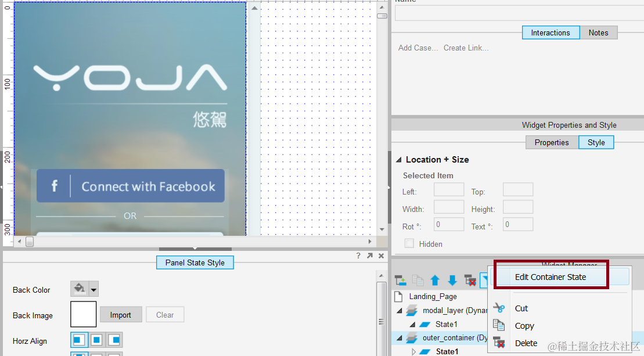Image resolution: width=644 pixels, height=356 pixels.
Task: Click the Import button for Back Image
Action: (121, 314)
